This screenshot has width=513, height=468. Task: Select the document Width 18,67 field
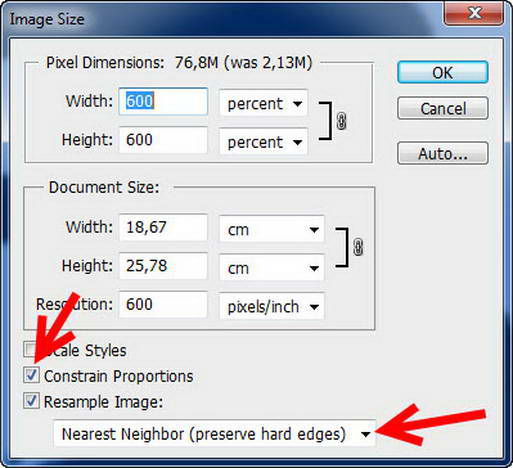click(163, 227)
